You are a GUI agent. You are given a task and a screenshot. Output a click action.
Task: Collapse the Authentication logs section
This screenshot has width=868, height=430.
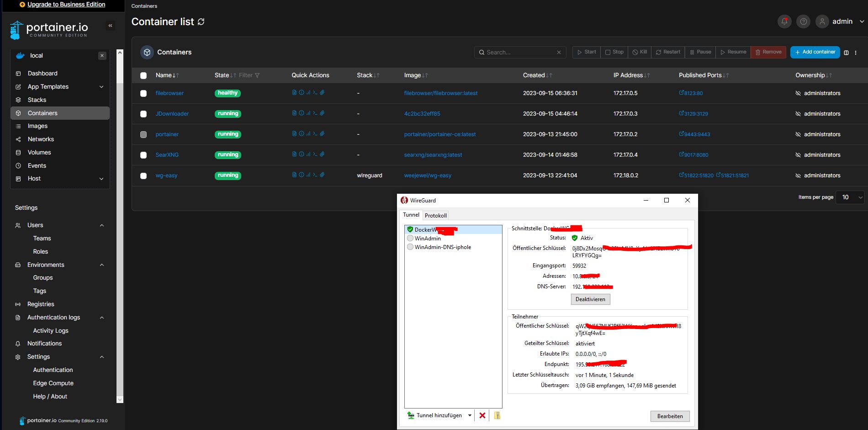102,318
